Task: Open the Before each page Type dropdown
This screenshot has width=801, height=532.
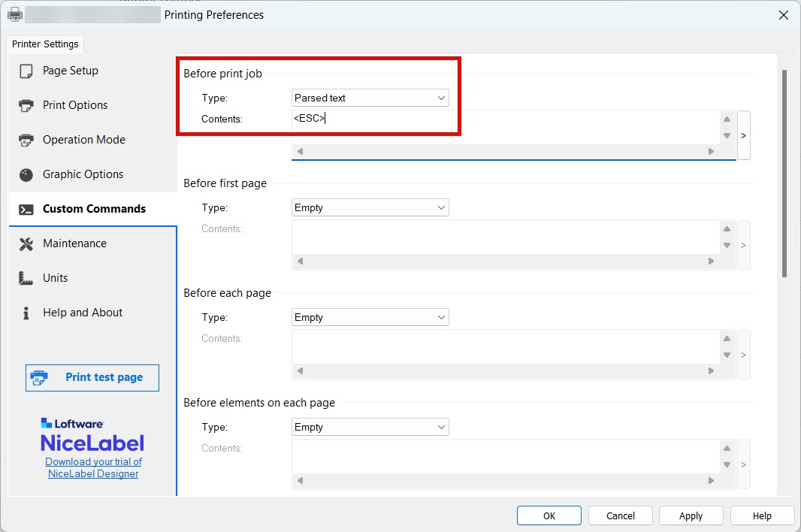Action: (x=370, y=317)
